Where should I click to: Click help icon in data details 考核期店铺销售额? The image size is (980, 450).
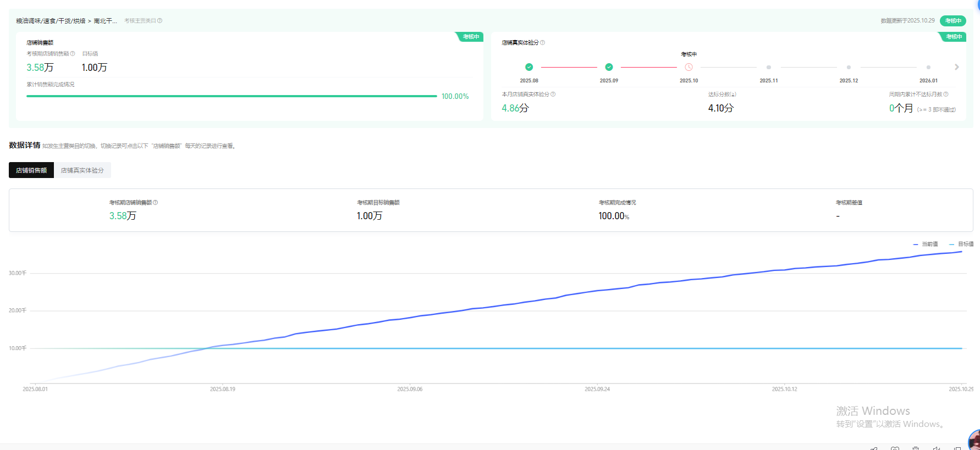click(x=156, y=203)
